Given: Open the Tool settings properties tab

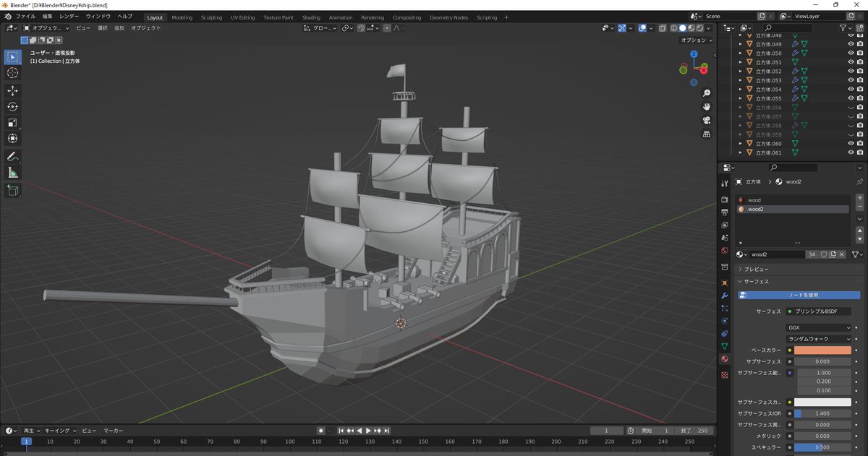Looking at the screenshot, I should click(724, 184).
